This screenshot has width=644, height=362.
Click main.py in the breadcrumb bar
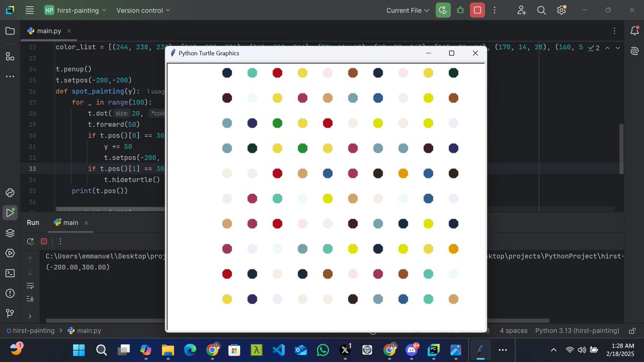point(84,331)
